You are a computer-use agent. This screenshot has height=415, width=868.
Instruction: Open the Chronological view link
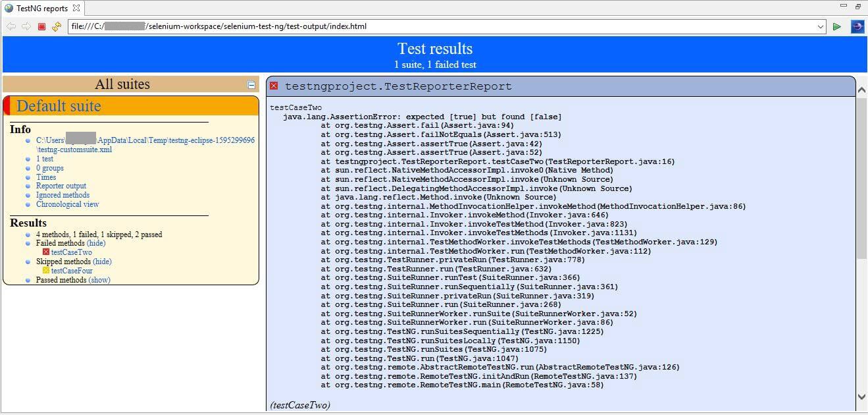tap(67, 204)
